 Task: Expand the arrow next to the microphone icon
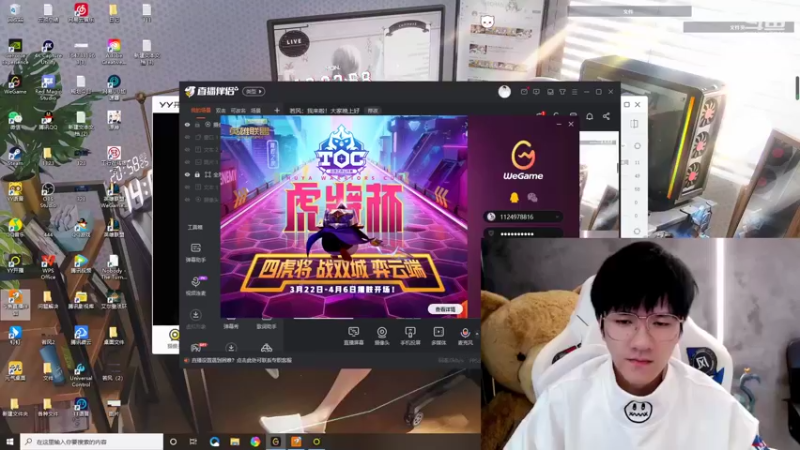(477, 334)
